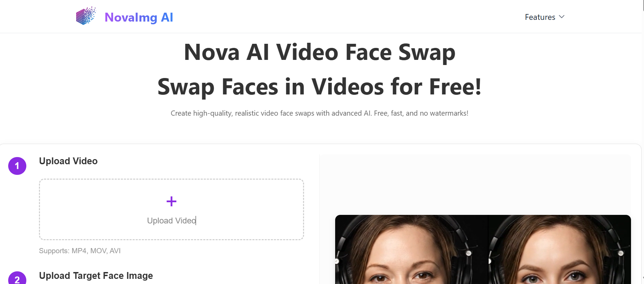
Task: Select the Upload Target Face Image heading
Action: 96,275
